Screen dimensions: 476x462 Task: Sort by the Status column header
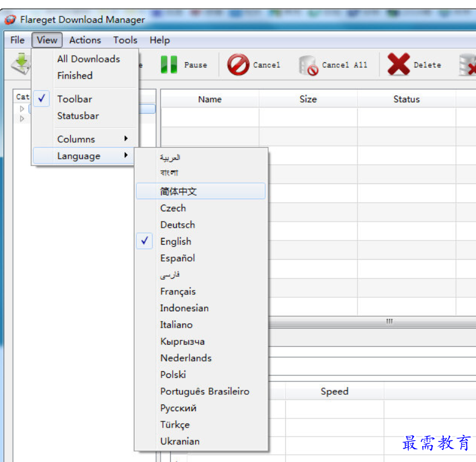406,99
